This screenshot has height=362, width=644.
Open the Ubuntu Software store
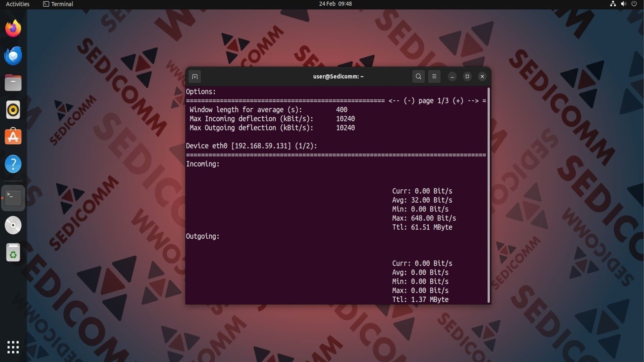pyautogui.click(x=13, y=137)
